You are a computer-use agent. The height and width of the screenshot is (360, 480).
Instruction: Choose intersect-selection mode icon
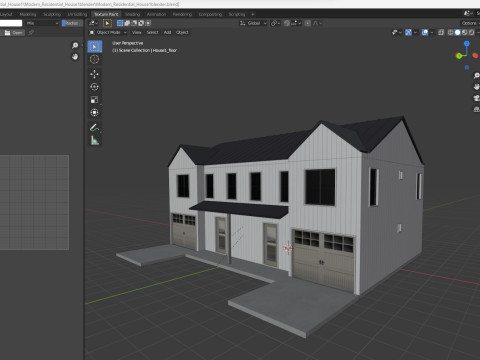coord(148,23)
